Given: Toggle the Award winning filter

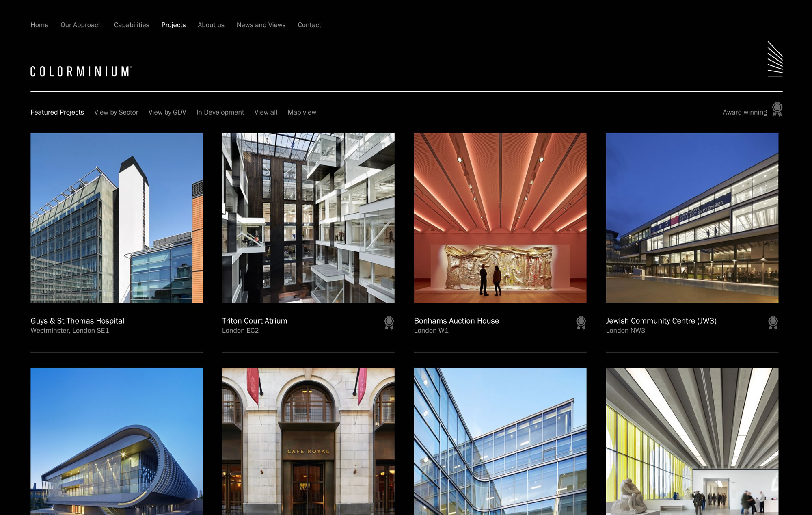Looking at the screenshot, I should (745, 112).
